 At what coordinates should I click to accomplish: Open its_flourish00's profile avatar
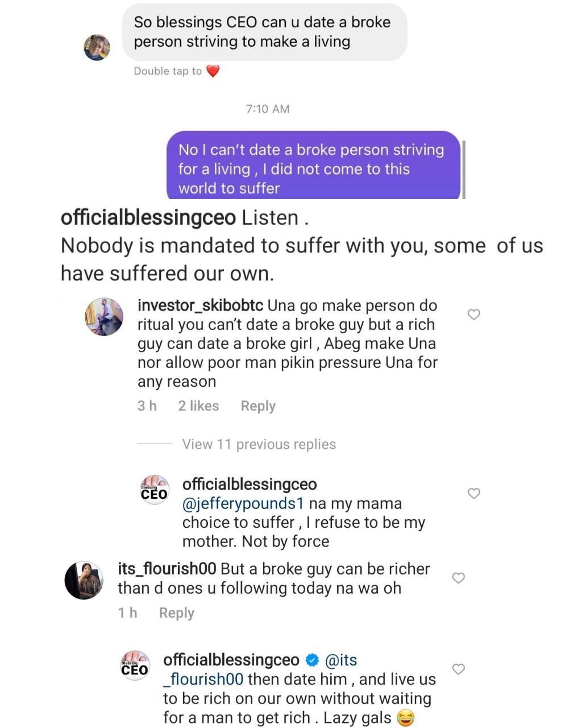[x=84, y=580]
